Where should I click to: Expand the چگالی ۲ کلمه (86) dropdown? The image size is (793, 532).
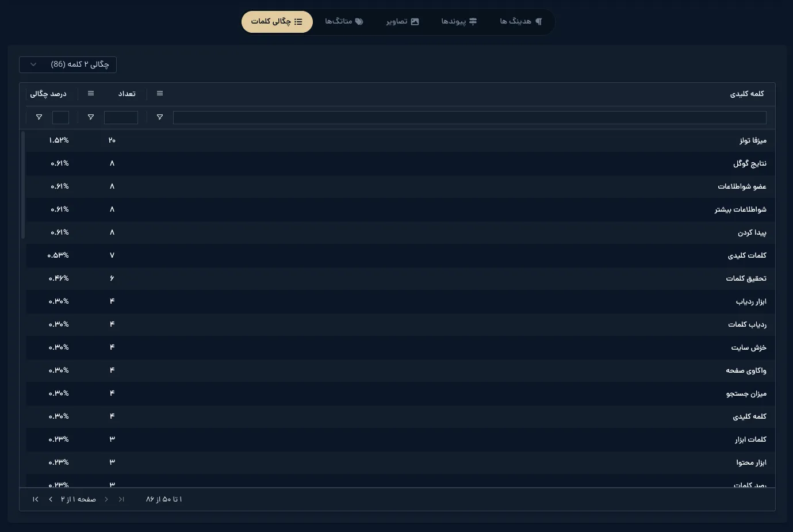pyautogui.click(x=68, y=64)
